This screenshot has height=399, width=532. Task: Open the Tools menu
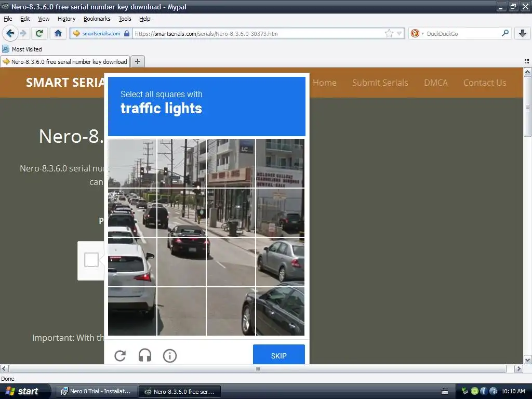[125, 19]
